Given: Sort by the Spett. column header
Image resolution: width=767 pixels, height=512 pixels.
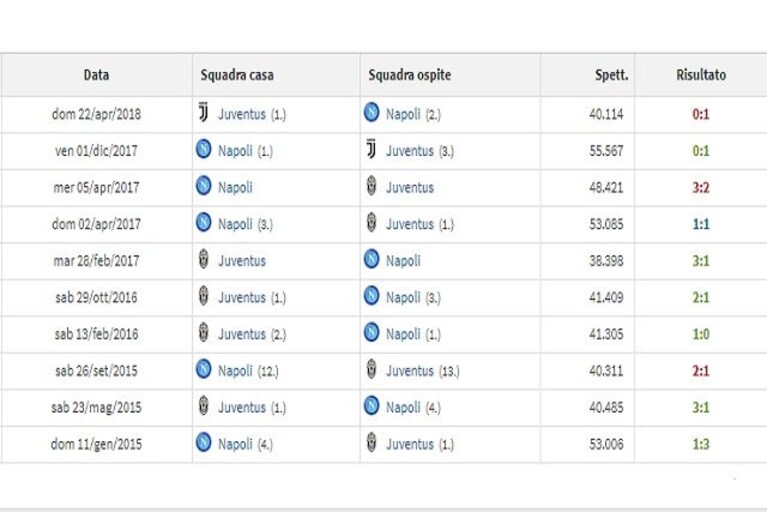Looking at the screenshot, I should 611,75.
